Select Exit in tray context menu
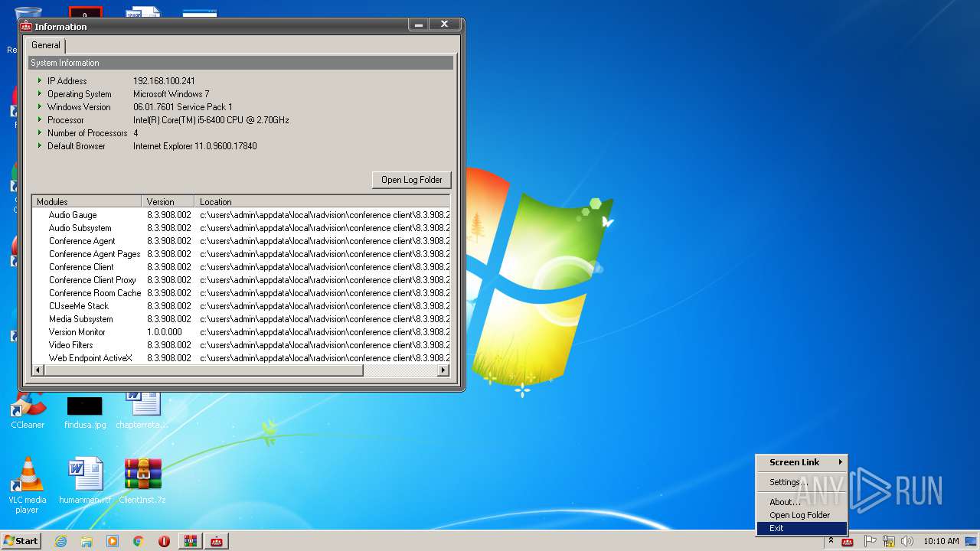Image resolution: width=980 pixels, height=551 pixels. (802, 528)
